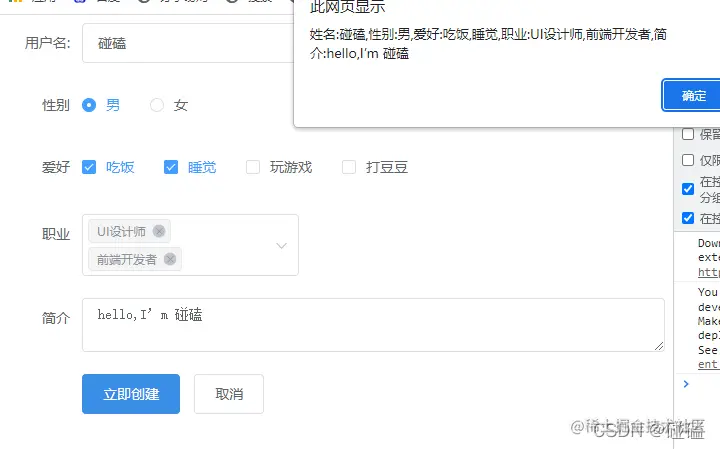Click inside the 简介 textarea
Screen dimensions: 720x449
coord(373,325)
